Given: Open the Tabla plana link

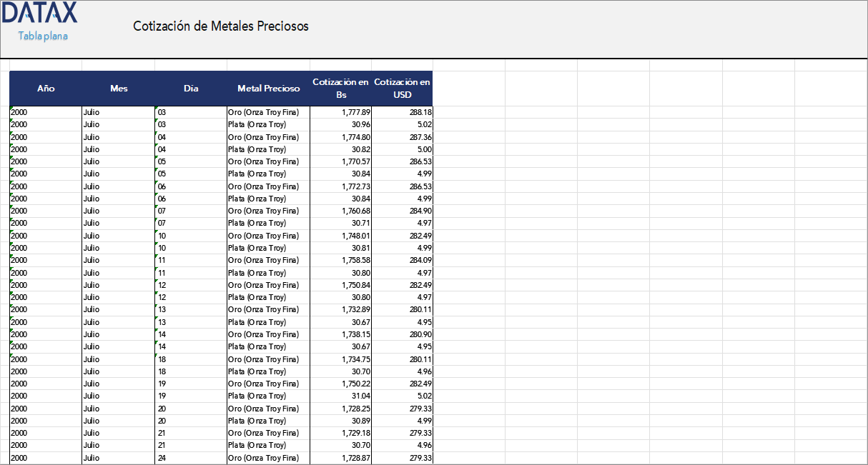Looking at the screenshot, I should [x=43, y=36].
